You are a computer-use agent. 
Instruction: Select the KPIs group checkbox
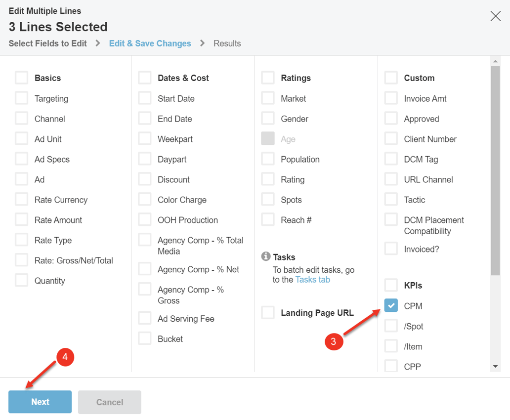pos(391,285)
